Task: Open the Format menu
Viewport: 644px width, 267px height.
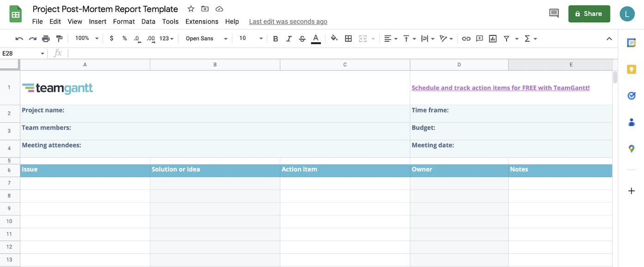Action: coord(123,21)
